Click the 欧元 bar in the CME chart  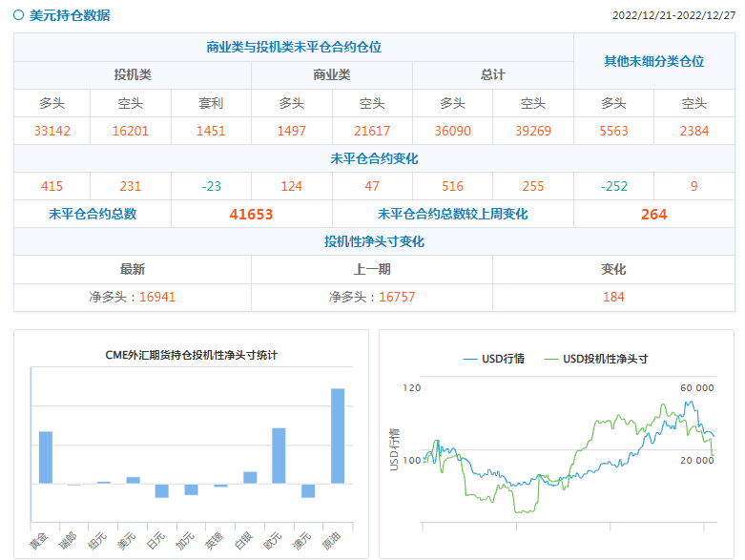click(x=279, y=455)
